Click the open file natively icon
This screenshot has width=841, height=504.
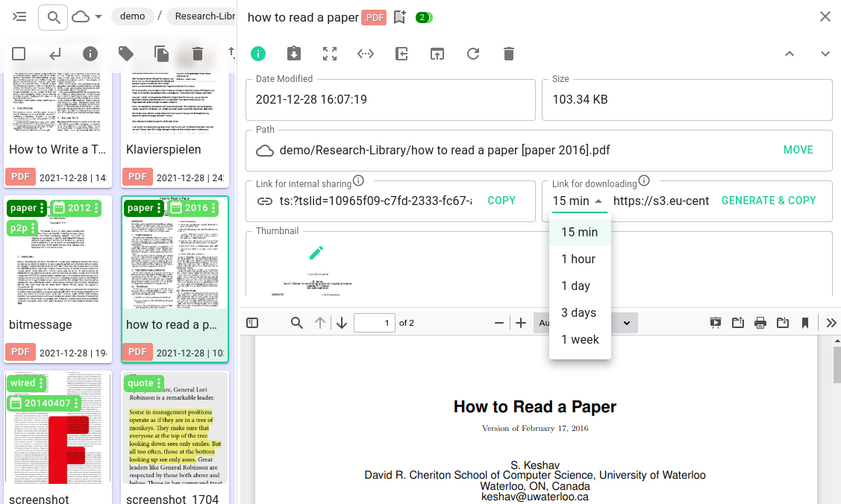coord(401,54)
